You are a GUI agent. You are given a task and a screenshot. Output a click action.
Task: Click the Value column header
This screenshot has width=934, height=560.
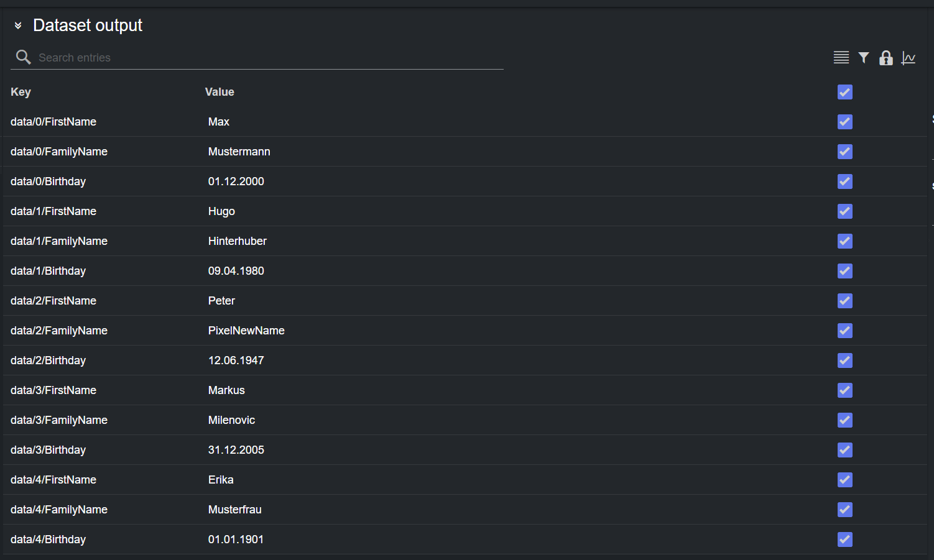coord(220,92)
